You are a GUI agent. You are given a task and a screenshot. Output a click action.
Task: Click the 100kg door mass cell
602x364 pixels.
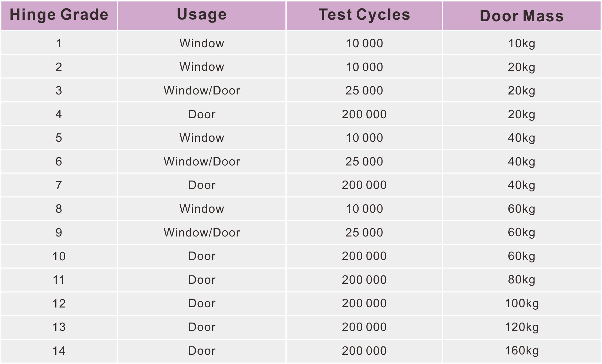tap(521, 303)
